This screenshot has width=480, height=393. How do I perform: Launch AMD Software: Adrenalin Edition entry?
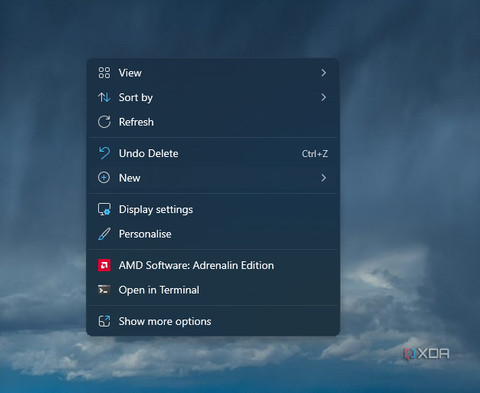click(213, 265)
